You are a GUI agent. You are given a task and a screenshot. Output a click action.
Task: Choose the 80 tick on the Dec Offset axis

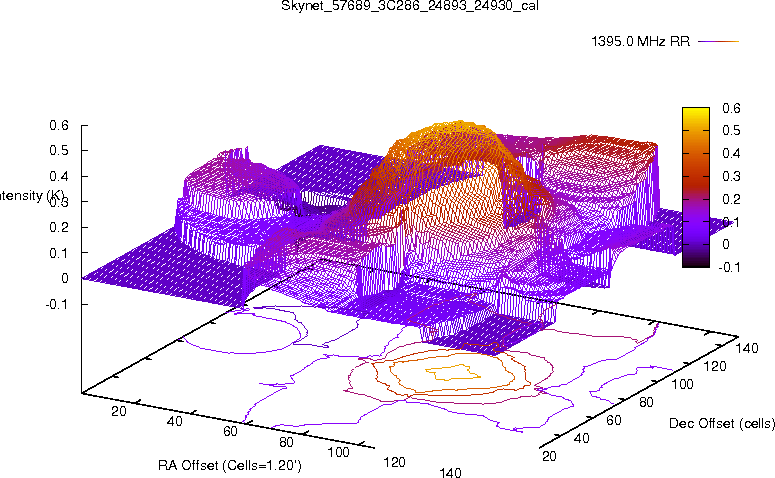pyautogui.click(x=646, y=402)
